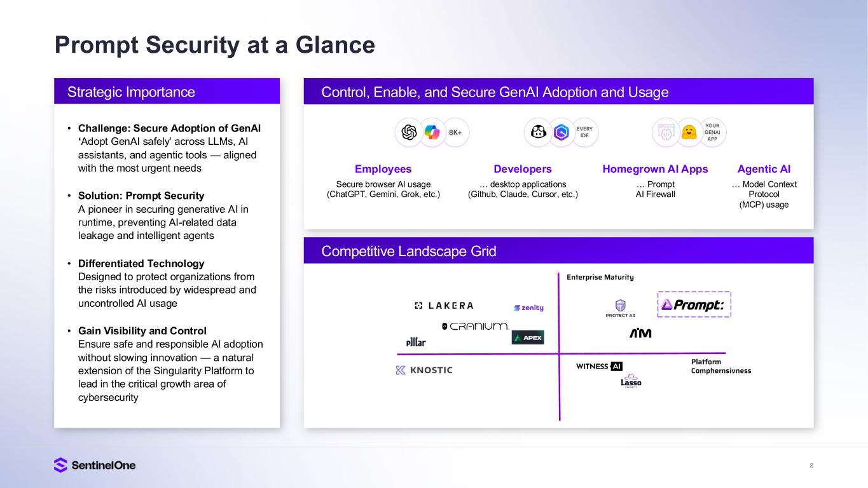Click the SentinelOne logo in footer
This screenshot has height=488, width=868.
pos(95,465)
